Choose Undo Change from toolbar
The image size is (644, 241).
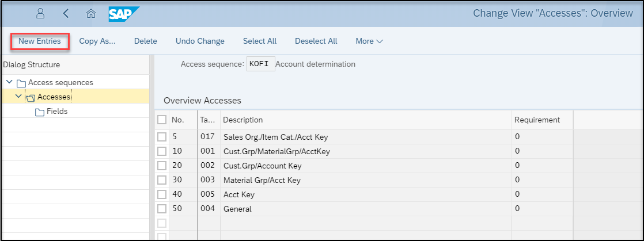tap(200, 41)
